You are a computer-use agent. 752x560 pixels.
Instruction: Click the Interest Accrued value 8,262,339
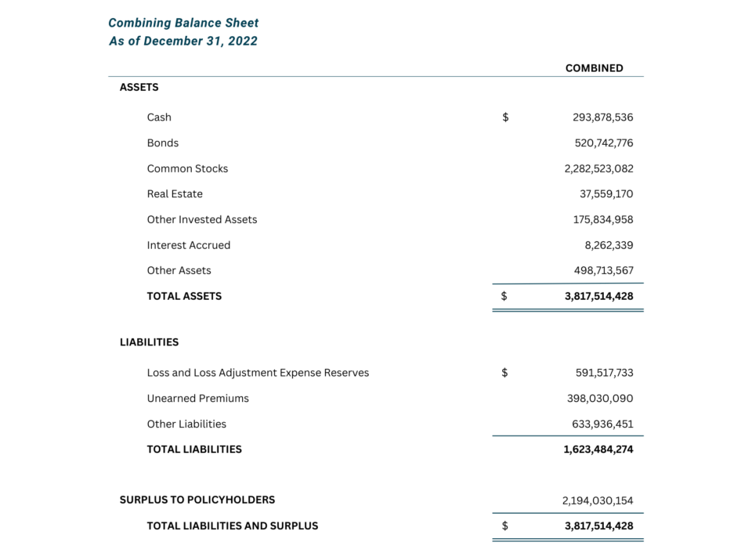(609, 245)
